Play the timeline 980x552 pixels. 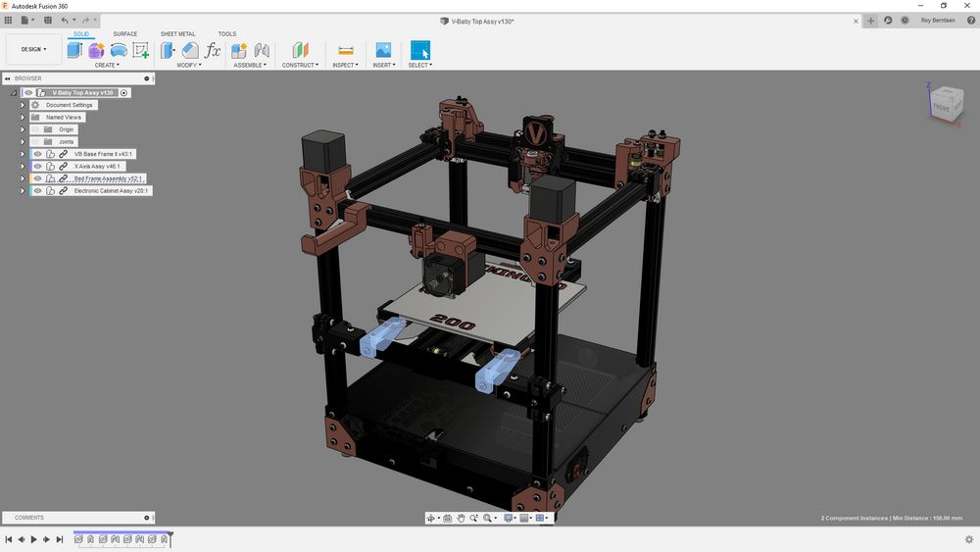(x=33, y=539)
